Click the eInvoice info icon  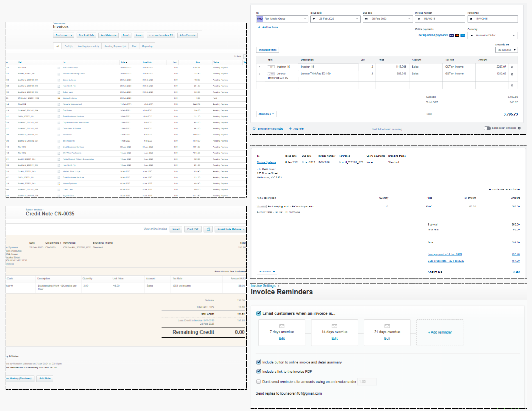point(519,128)
